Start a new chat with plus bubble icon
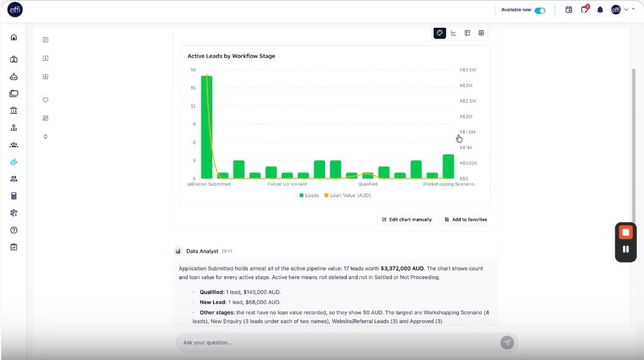This screenshot has height=360, width=644. pos(46,58)
